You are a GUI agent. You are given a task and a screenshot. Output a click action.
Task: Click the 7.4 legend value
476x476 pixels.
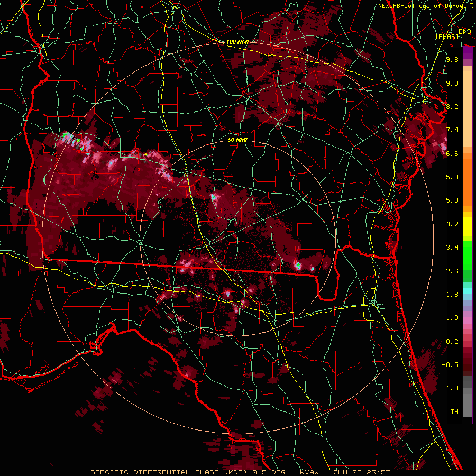(452, 130)
